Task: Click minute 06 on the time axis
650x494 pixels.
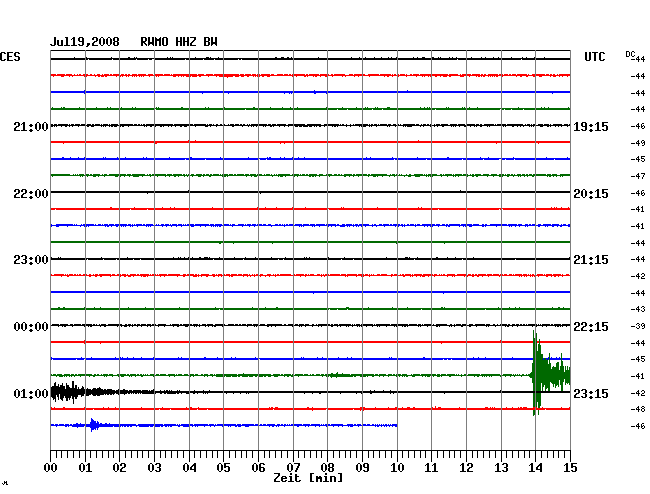Action: click(258, 468)
